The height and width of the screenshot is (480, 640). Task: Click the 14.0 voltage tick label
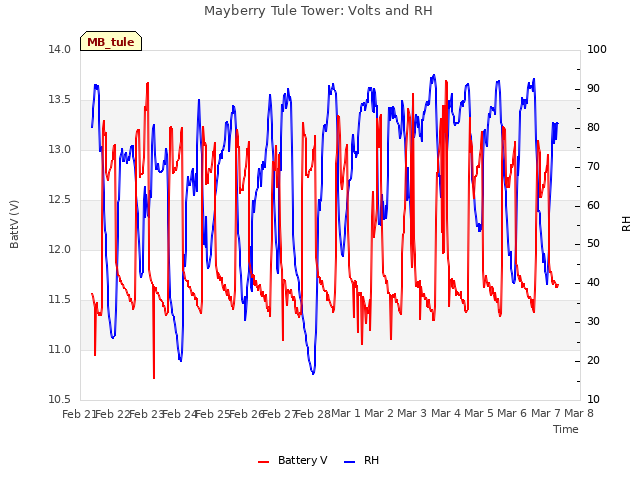(60, 49)
